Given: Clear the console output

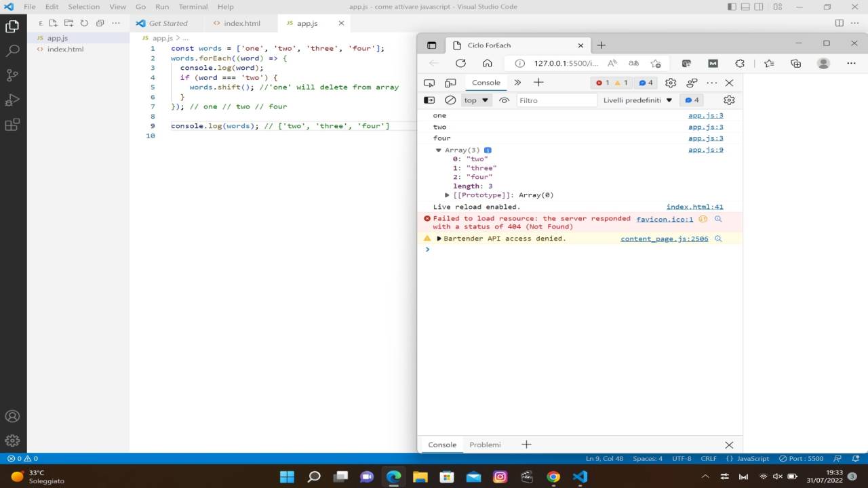Looking at the screenshot, I should click(x=450, y=100).
